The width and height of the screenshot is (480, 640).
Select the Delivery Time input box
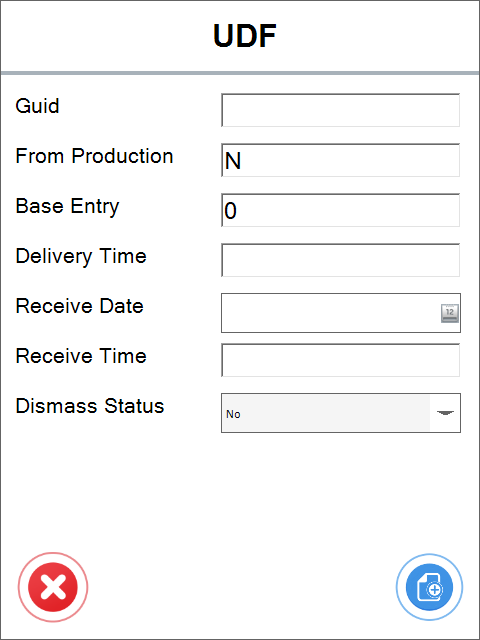point(341,260)
